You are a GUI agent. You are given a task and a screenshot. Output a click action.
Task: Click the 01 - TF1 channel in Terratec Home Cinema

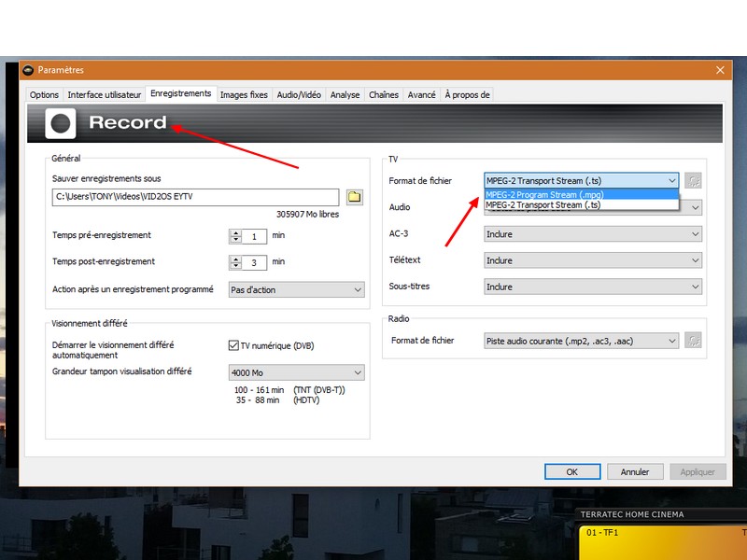pyautogui.click(x=602, y=532)
